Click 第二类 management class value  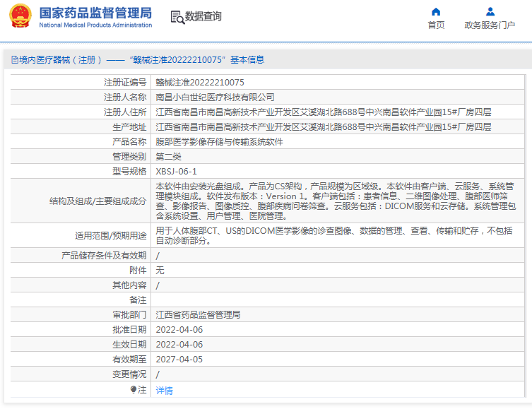tap(168, 157)
